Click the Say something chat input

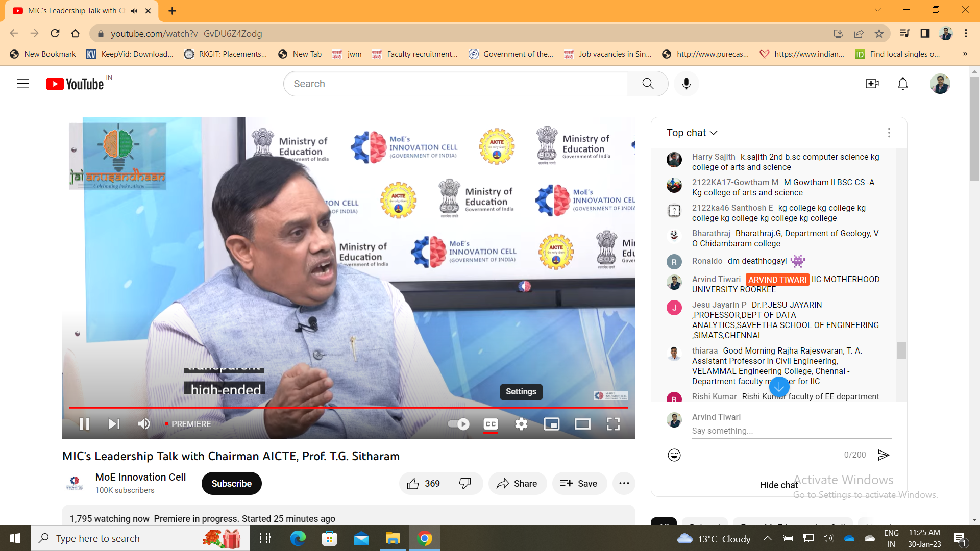(x=792, y=431)
